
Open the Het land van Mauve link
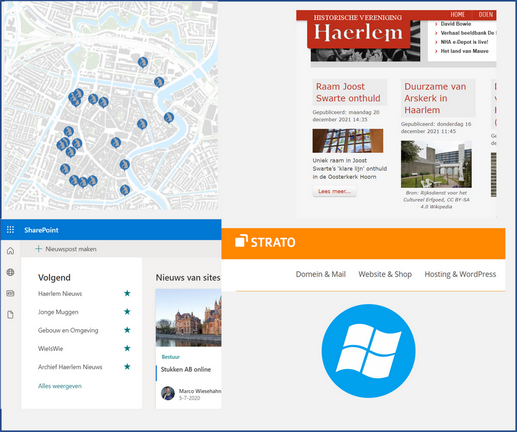coord(464,51)
